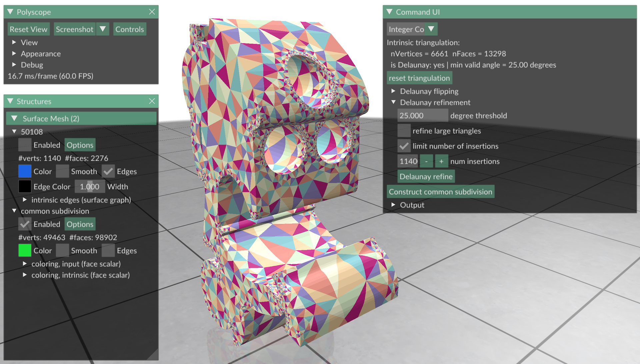Toggle refine large triangles checkbox
Viewport: 640px width, 364px height.
(x=404, y=131)
